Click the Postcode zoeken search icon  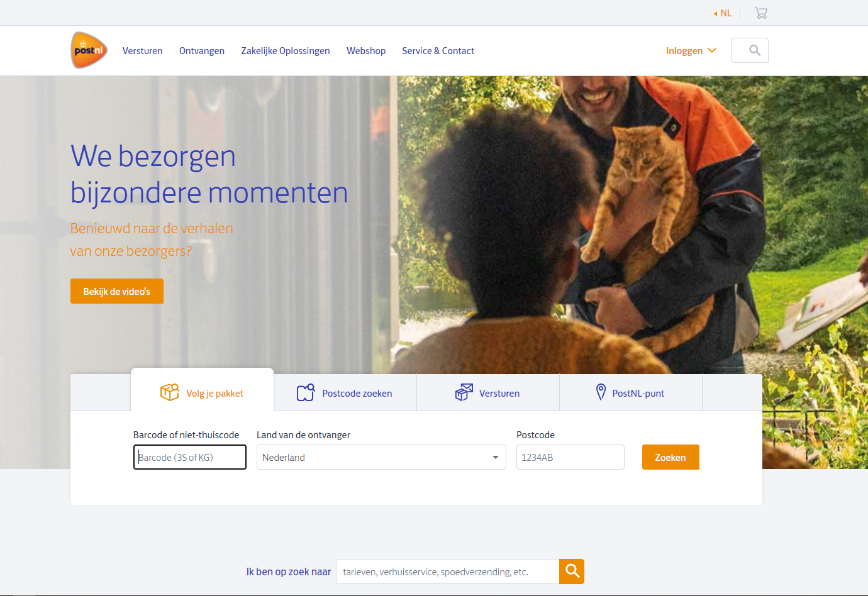[x=306, y=392]
